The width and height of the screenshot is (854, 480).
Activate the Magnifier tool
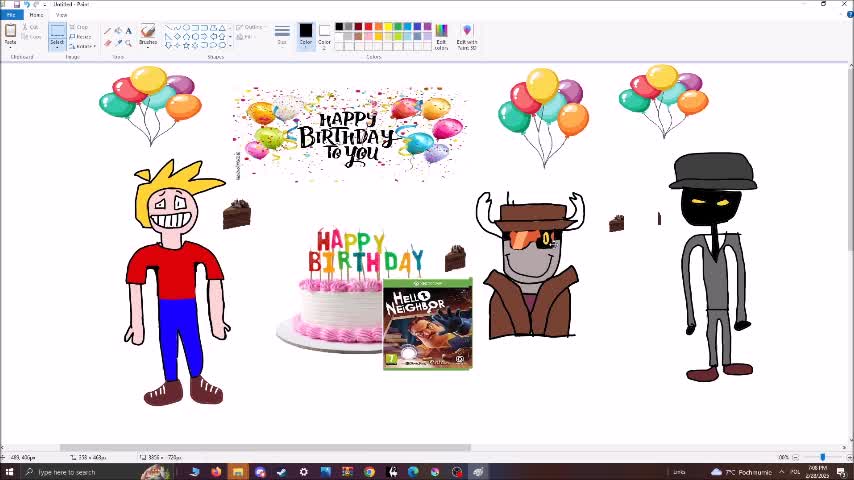pyautogui.click(x=128, y=42)
